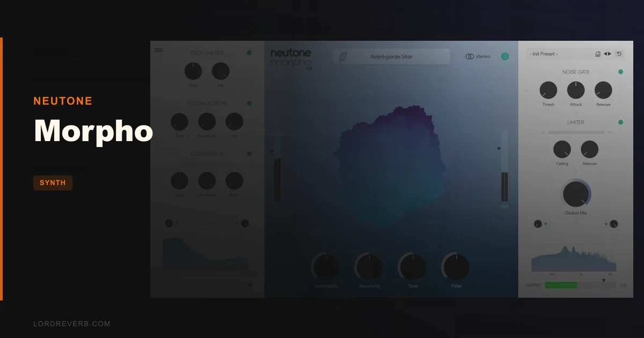Click the Noise Gate Thresh knob
This screenshot has width=644, height=338.
(548, 90)
